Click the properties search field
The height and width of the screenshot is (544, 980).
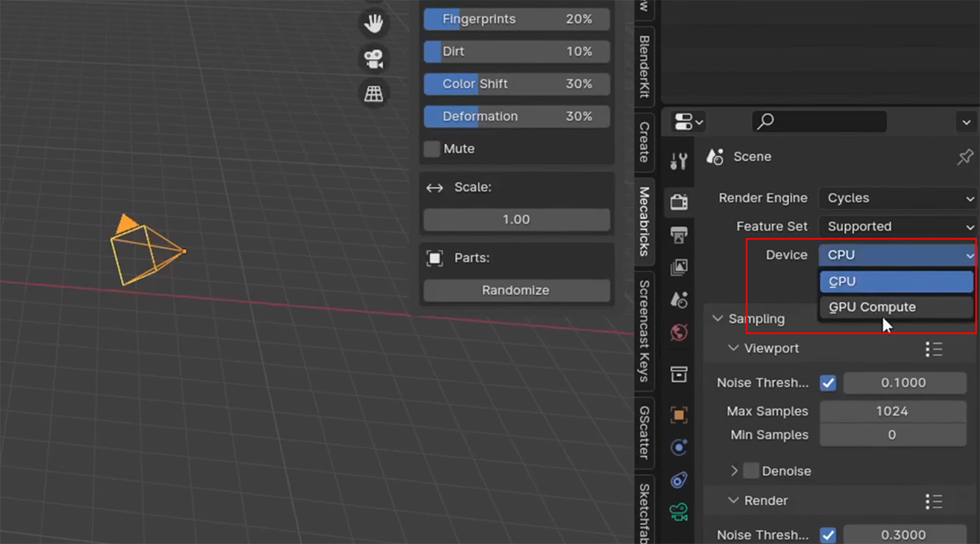(819, 122)
